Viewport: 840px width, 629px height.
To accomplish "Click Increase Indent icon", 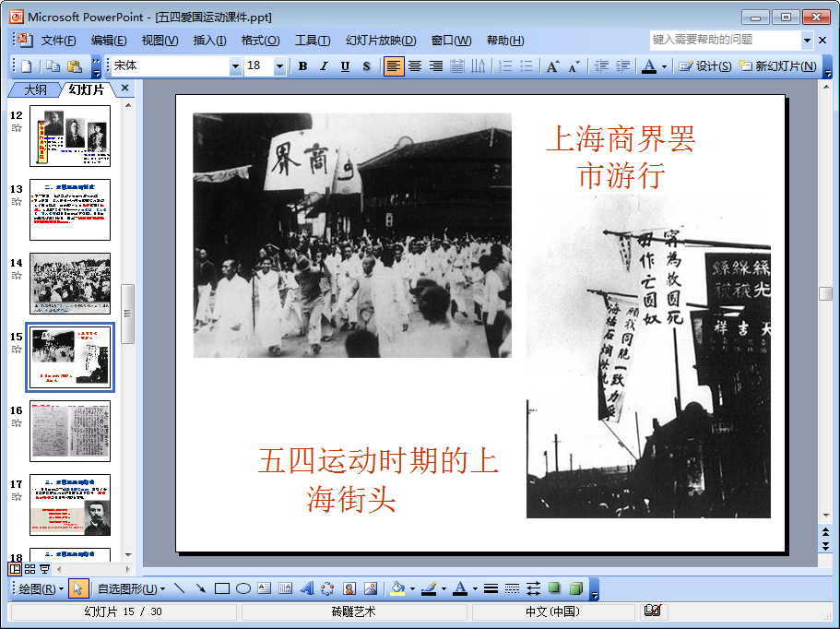I will click(x=622, y=66).
